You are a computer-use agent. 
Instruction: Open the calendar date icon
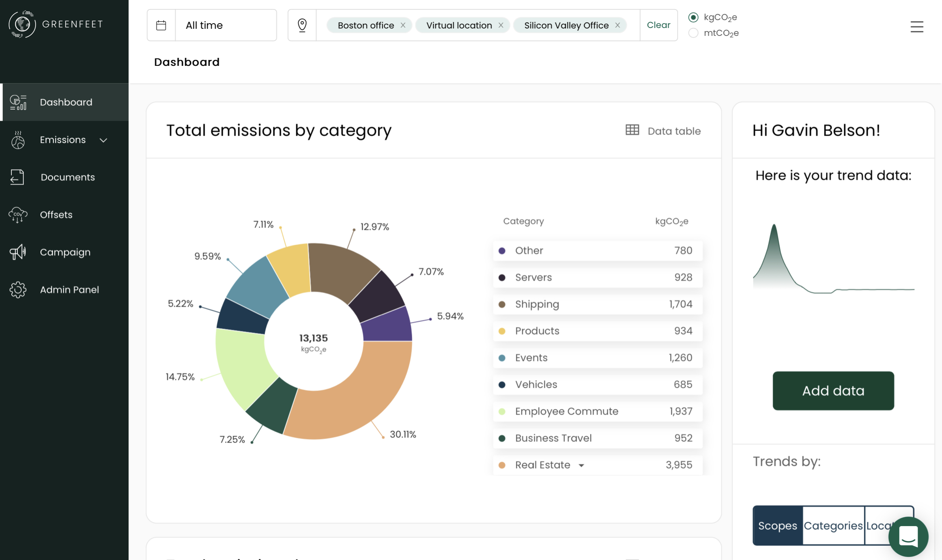(161, 25)
